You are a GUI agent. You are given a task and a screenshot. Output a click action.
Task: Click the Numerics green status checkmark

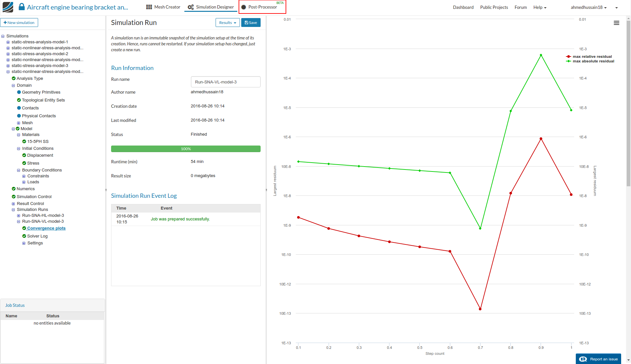(13, 189)
